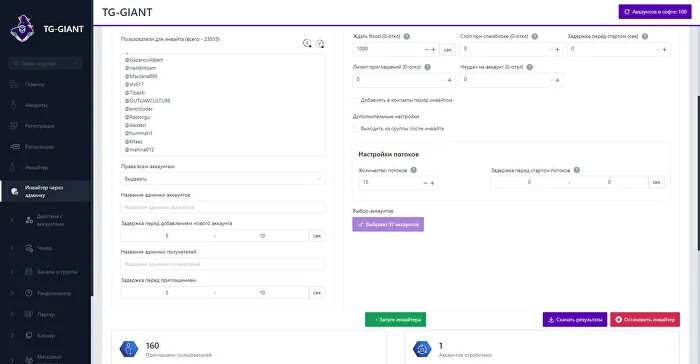700x364 pixels.
Task: Click Остановить инвайтер button
Action: coord(645,320)
